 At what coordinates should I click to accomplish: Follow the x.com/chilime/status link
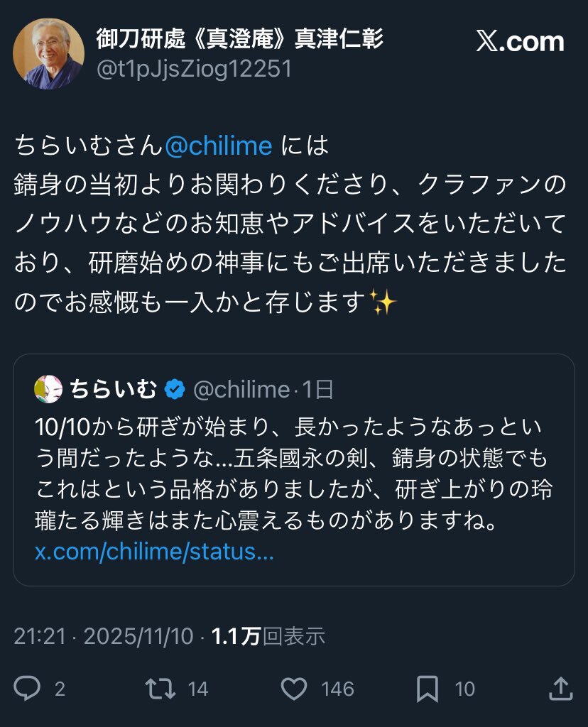point(154,552)
